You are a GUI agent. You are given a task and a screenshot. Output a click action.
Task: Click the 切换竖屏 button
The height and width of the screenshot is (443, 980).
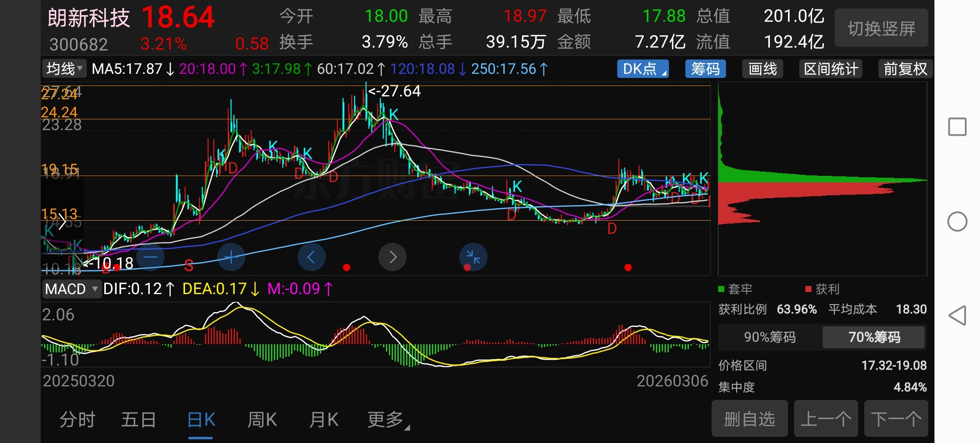pyautogui.click(x=881, y=29)
